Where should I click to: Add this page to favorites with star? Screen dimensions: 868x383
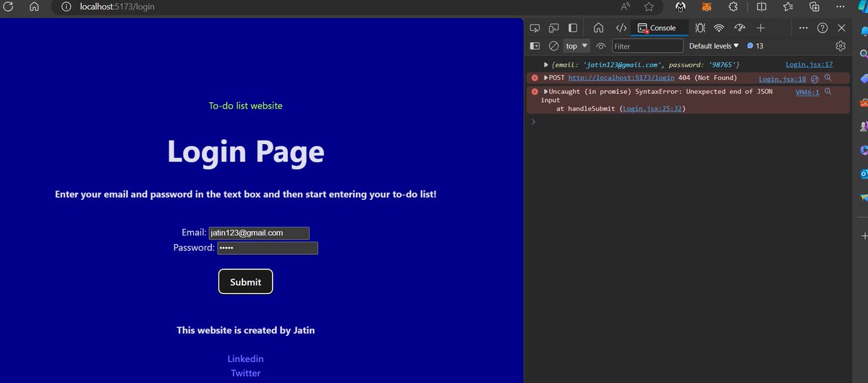pos(649,7)
